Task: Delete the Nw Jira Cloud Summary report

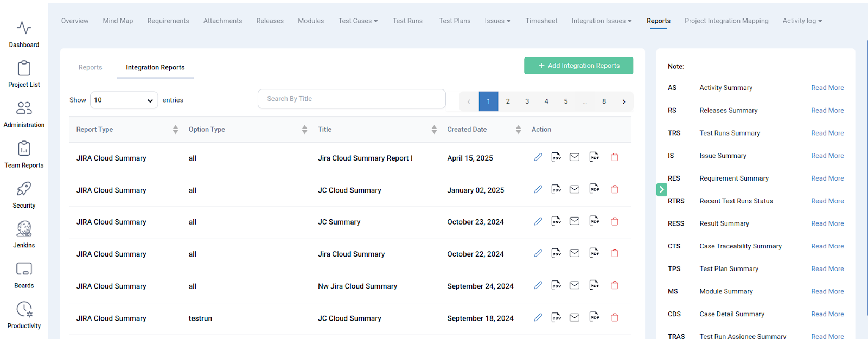Action: [x=615, y=285]
